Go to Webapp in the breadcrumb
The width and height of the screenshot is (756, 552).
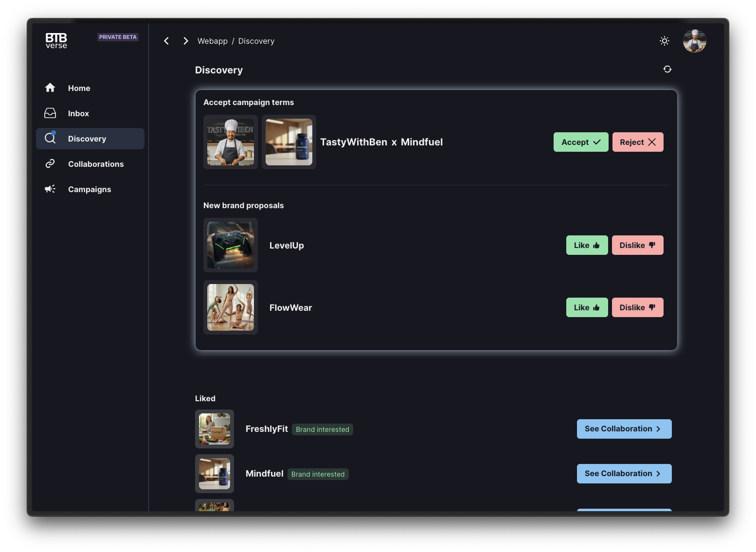(x=212, y=41)
